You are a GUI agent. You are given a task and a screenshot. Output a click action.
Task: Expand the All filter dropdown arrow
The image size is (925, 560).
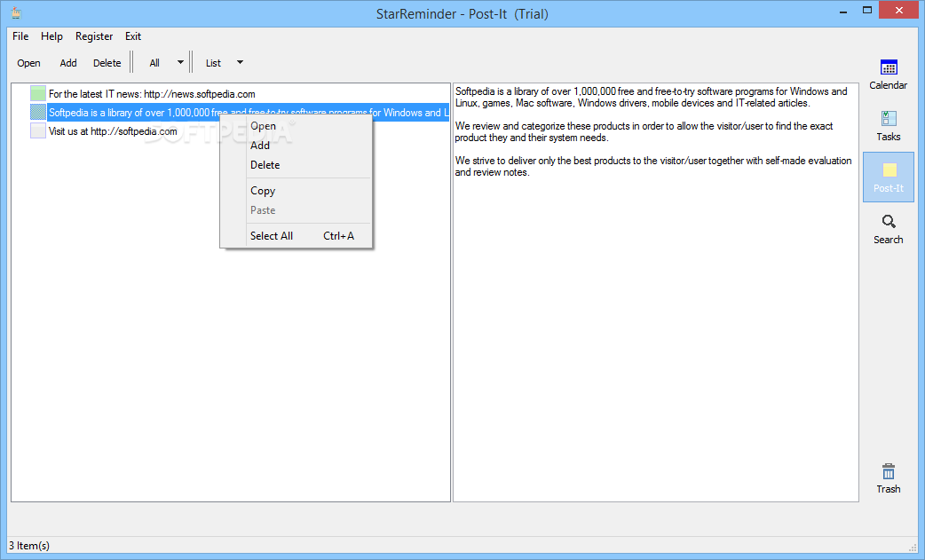(x=180, y=62)
